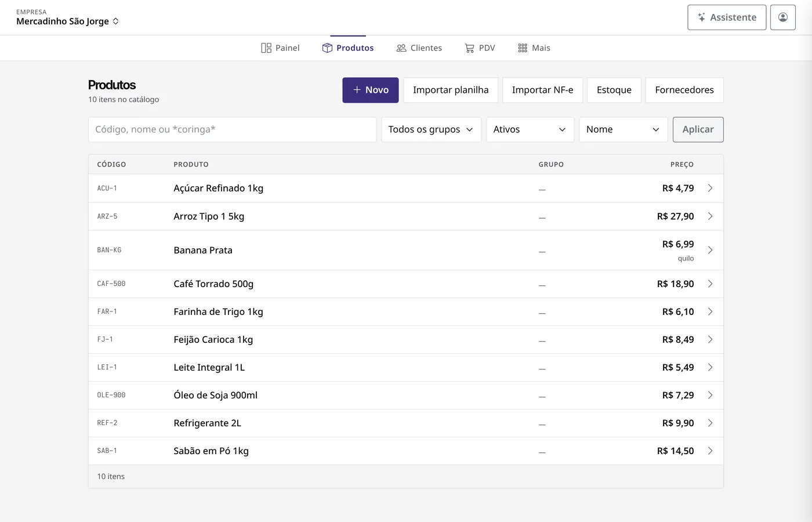Screen dimensions: 812x522
Task: Expand the Todos os grupos dropdown
Action: click(431, 129)
